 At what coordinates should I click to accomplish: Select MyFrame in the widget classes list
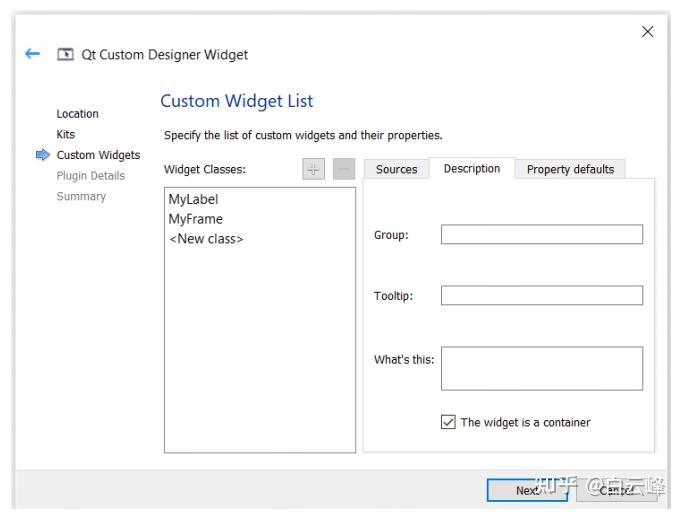pos(196,219)
